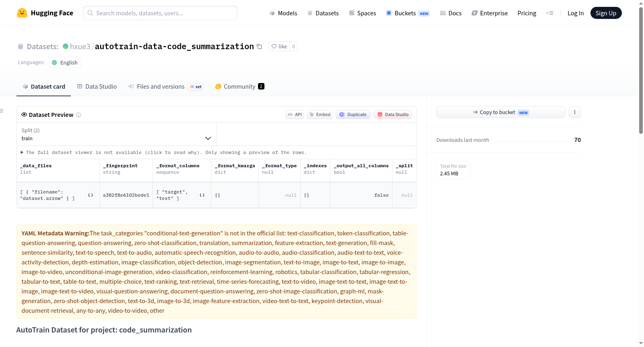
Task: Go to Enterprise page
Action: (x=489, y=13)
